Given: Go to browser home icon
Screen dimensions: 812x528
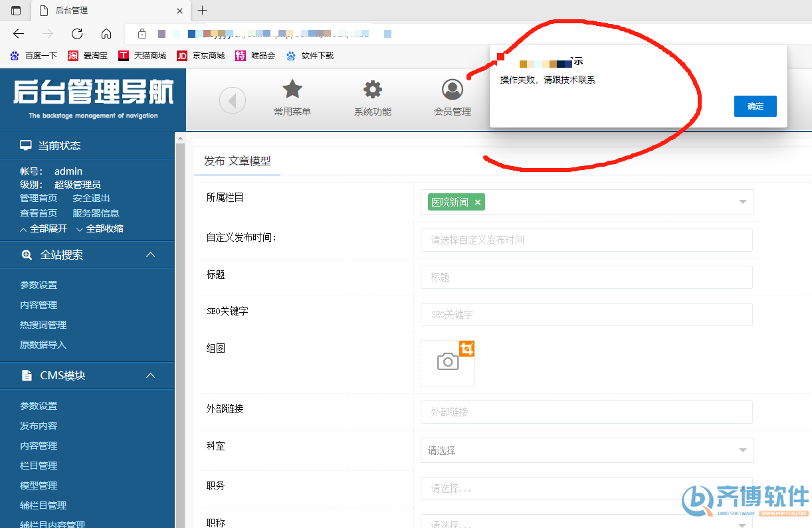Looking at the screenshot, I should click(x=106, y=34).
